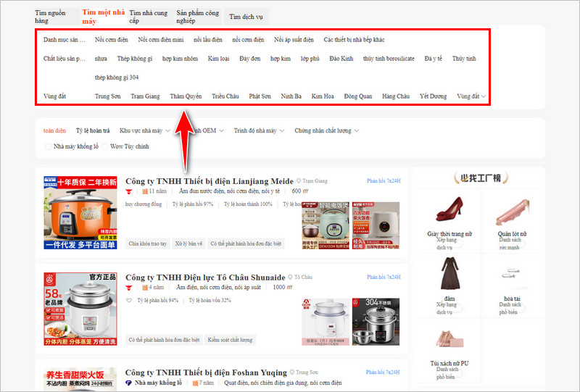Select material 'Đáy đơn'

(249, 59)
